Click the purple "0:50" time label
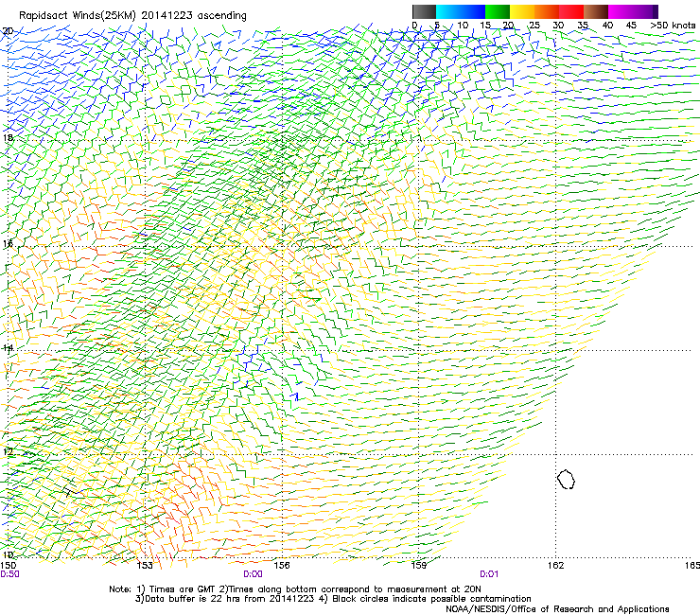The image size is (700, 615). pyautogui.click(x=9, y=574)
